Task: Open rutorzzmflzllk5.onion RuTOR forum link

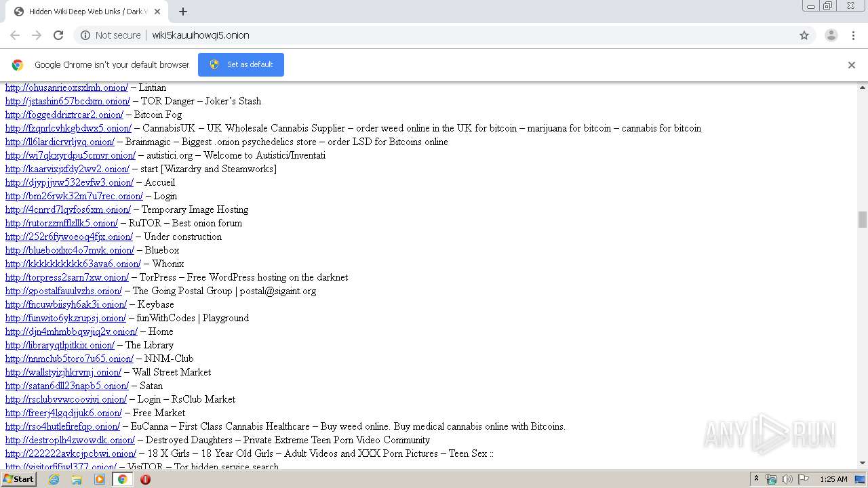Action: point(62,223)
